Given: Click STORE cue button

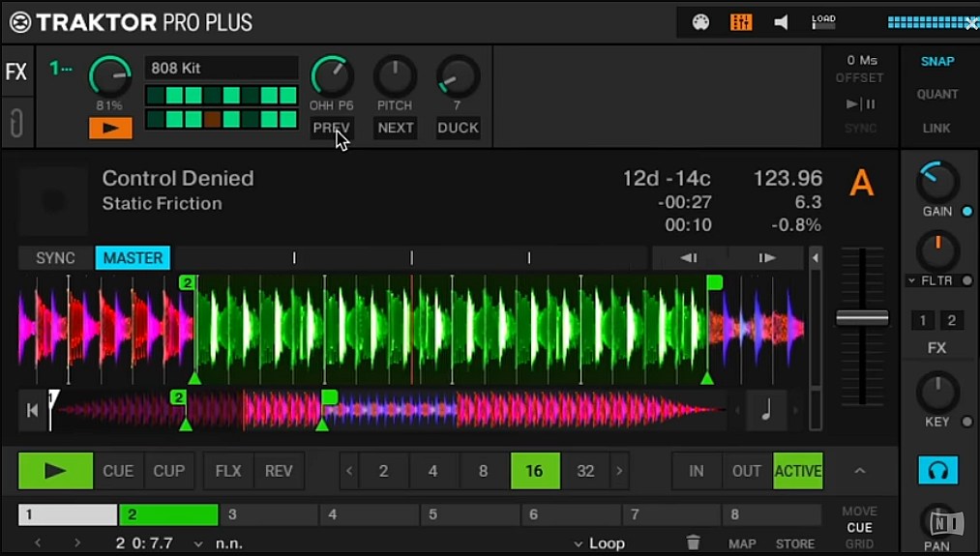Looking at the screenshot, I should pyautogui.click(x=795, y=543).
